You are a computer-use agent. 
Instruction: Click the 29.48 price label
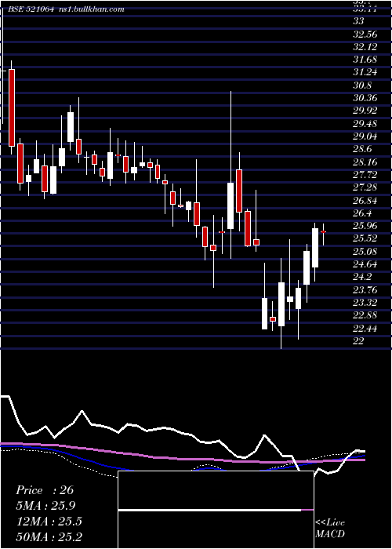[365, 124]
